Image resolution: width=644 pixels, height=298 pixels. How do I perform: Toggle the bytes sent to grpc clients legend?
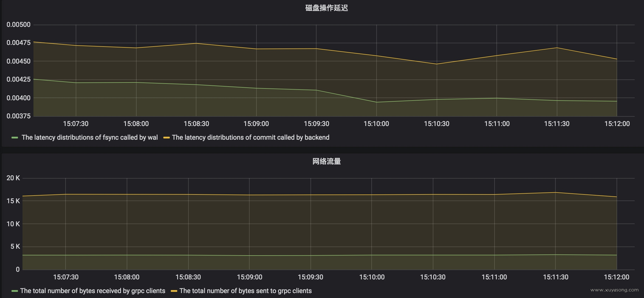[245, 291]
